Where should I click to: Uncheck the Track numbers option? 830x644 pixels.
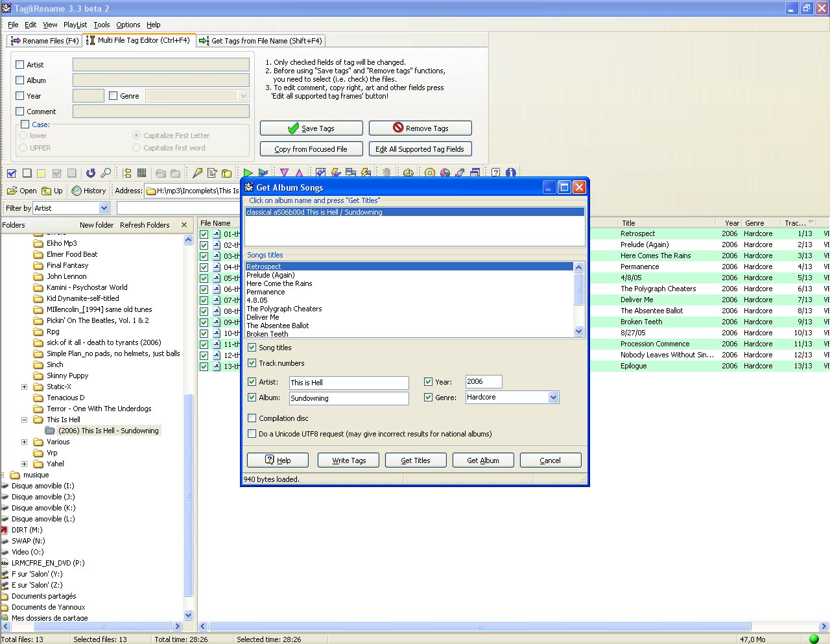pos(252,363)
